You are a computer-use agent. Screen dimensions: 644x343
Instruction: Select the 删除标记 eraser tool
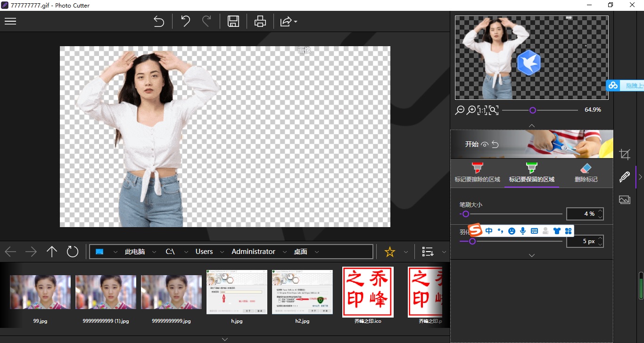click(x=586, y=172)
